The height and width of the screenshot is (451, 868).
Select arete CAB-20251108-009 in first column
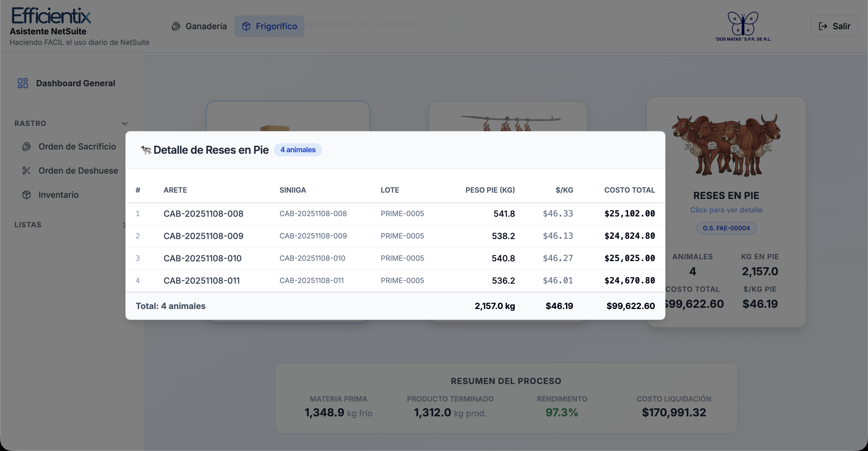(x=203, y=236)
